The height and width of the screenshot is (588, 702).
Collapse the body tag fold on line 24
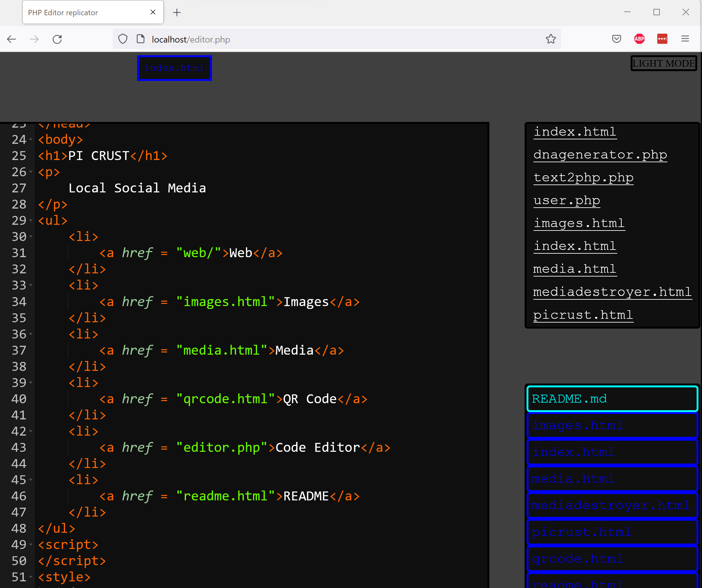pos(31,139)
